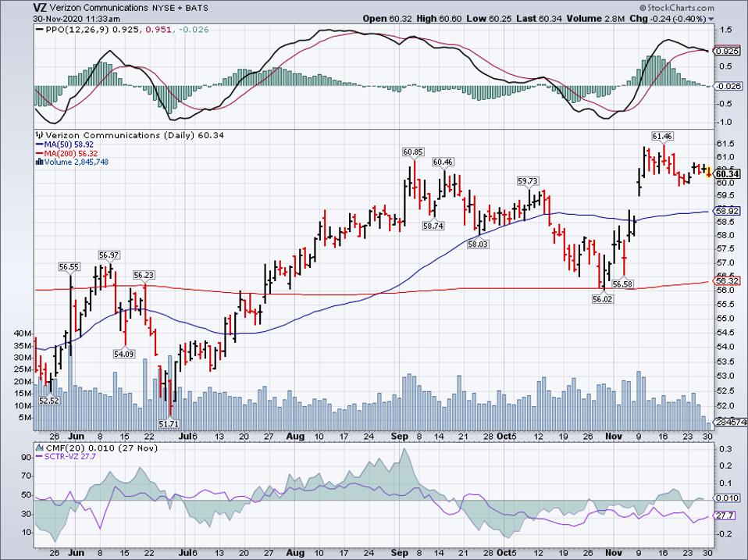Click the 56.32 MA(200) axis tag
The height and width of the screenshot is (560, 748).
pos(728,281)
